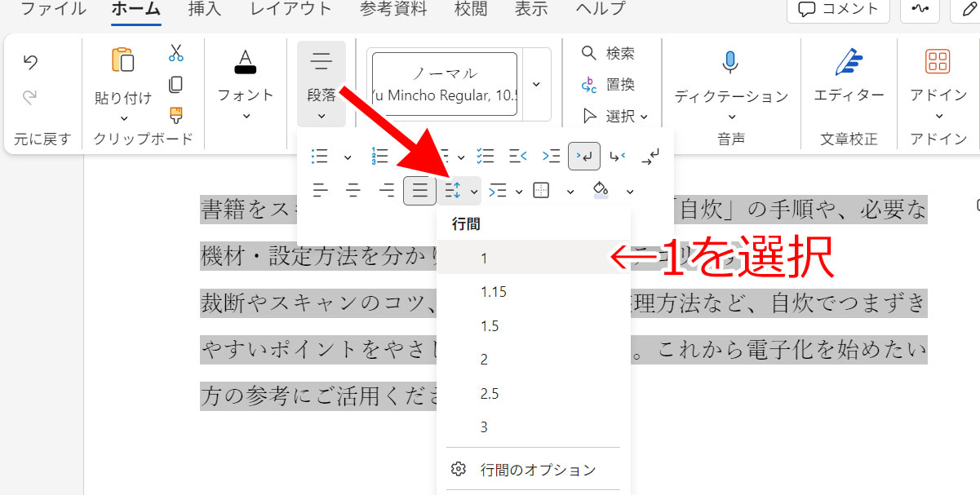Switch to the レイアウト tab
Viewport: 980px width, 495px height.
(290, 9)
